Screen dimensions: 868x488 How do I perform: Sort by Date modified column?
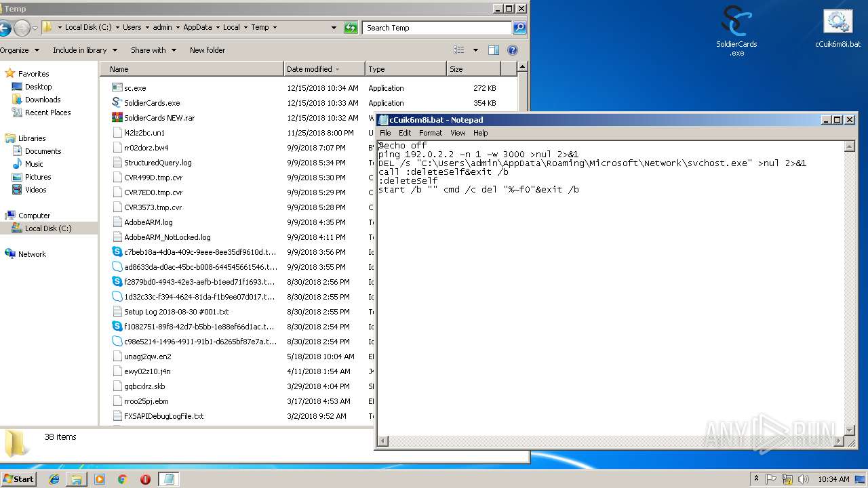click(x=324, y=69)
